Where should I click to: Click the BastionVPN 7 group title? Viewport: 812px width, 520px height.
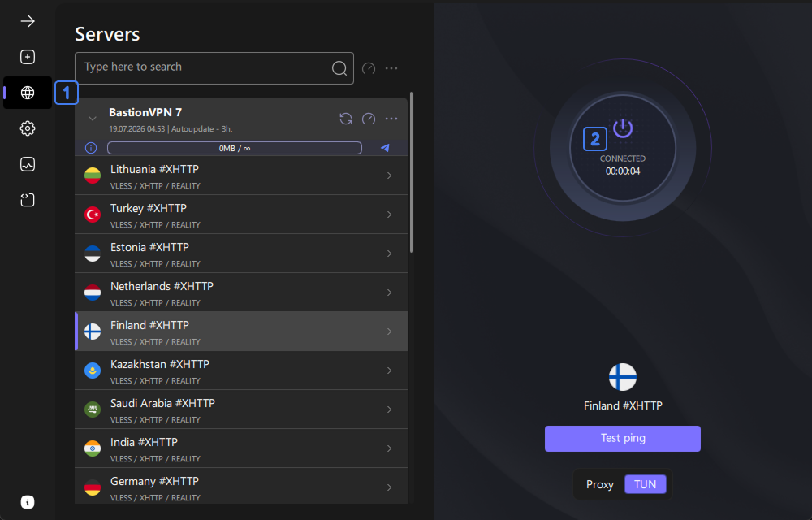coord(145,112)
